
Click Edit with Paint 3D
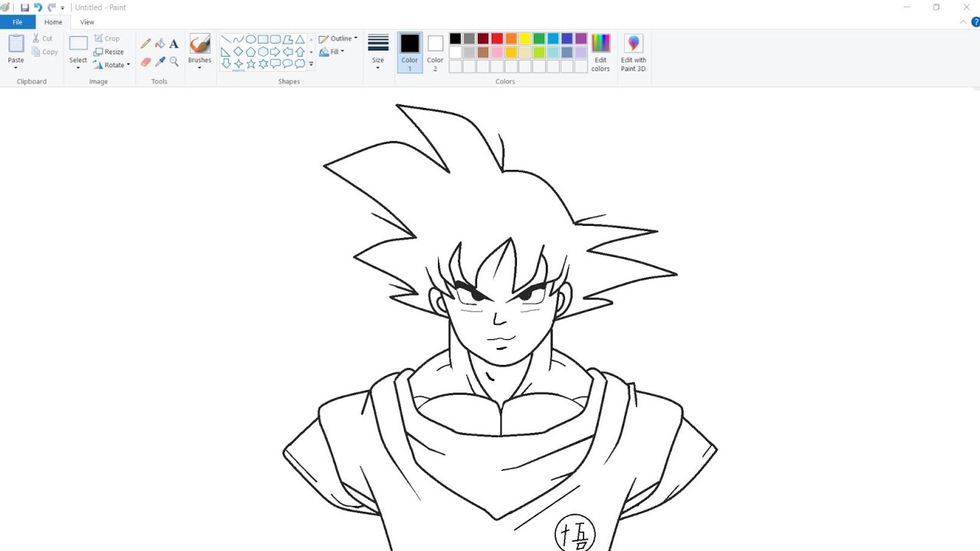click(633, 53)
